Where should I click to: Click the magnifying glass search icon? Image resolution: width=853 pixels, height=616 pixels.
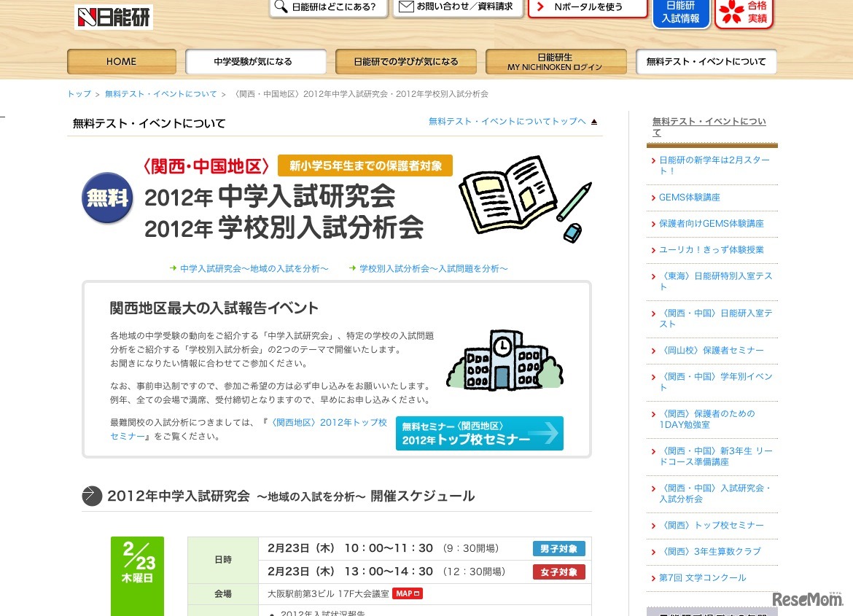coord(280,8)
